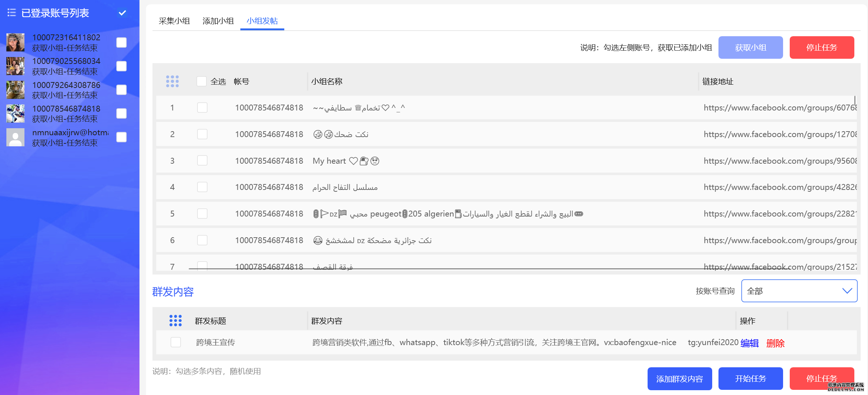Delete the 跨境王宣传 entry via 删除
The width and height of the screenshot is (868, 395).
(x=775, y=343)
